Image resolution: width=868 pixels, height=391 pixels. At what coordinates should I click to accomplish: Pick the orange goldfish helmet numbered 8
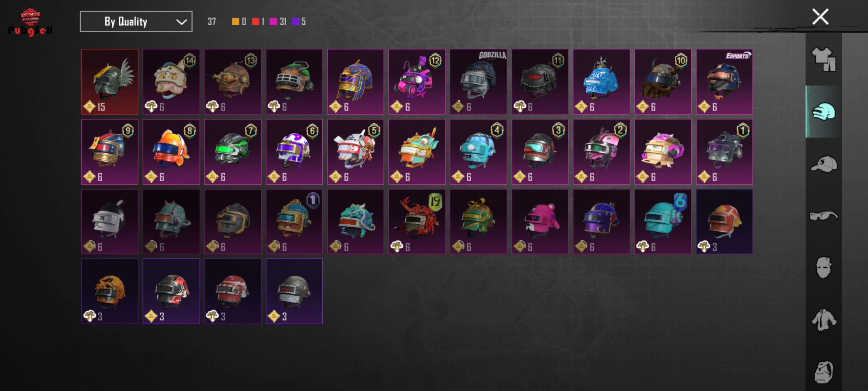click(x=171, y=152)
